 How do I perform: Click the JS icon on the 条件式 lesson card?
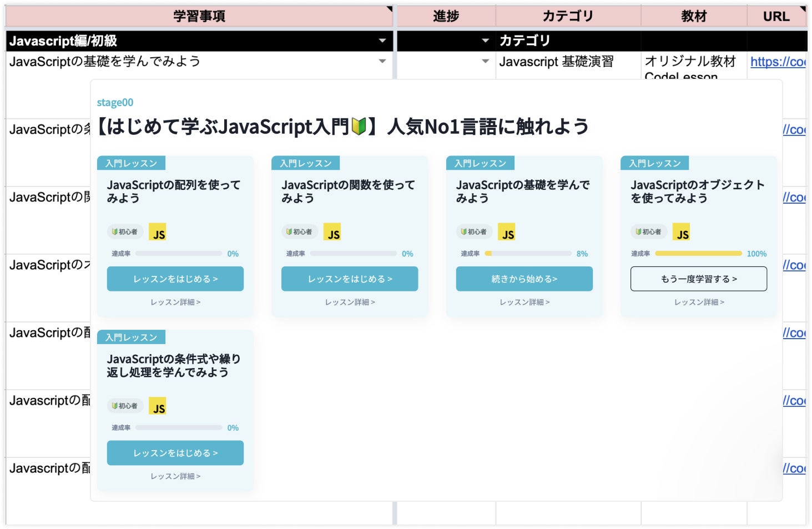(x=158, y=406)
